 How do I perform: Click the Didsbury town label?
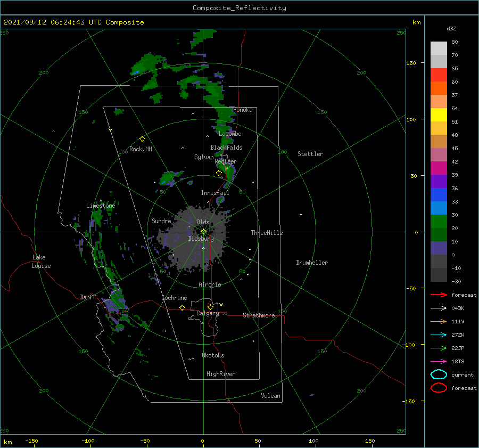(201, 239)
